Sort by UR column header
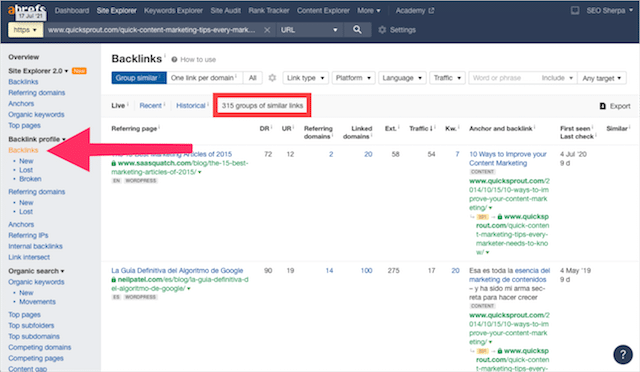 [x=288, y=129]
